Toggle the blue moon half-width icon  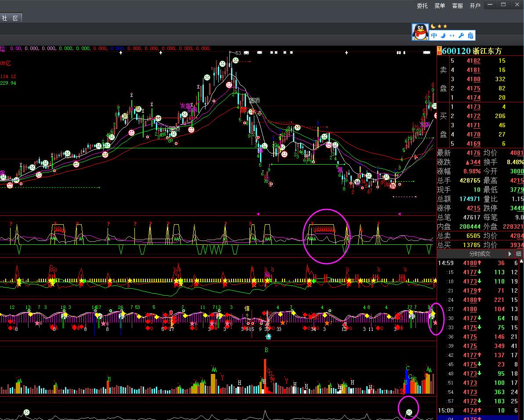coord(444,36)
